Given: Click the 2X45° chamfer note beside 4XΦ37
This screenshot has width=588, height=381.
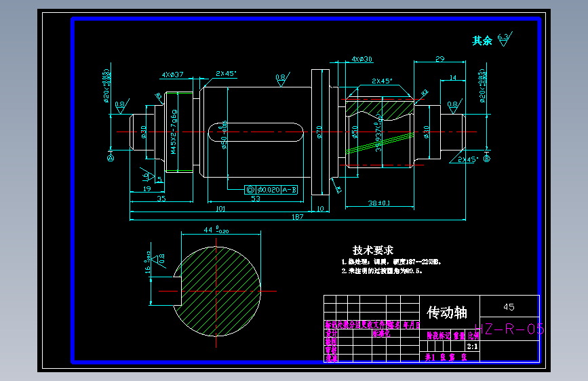Looking at the screenshot, I should [x=226, y=73].
